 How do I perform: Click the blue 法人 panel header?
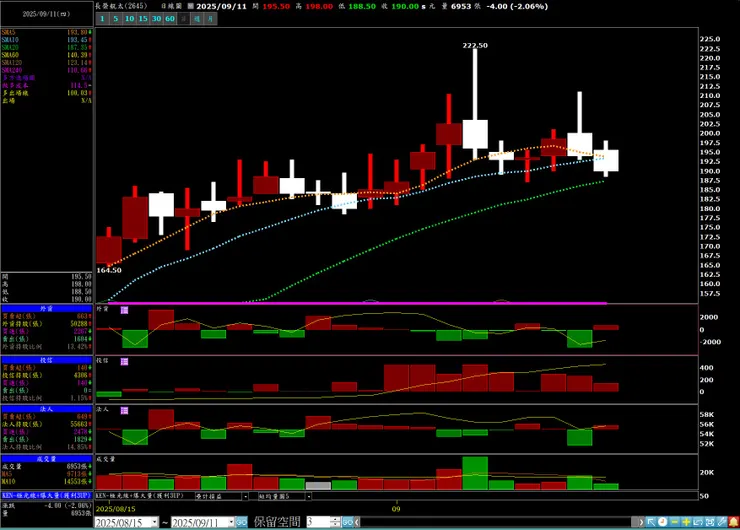pyautogui.click(x=46, y=409)
